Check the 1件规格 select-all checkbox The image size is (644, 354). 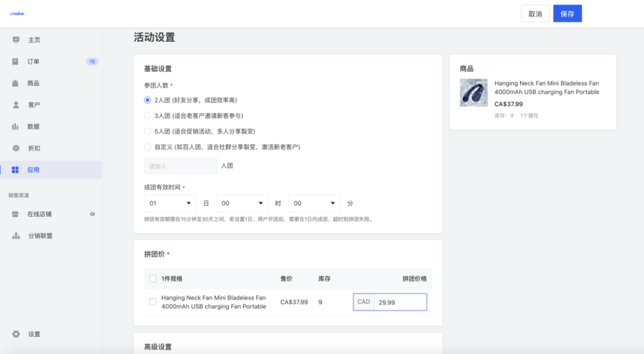153,279
